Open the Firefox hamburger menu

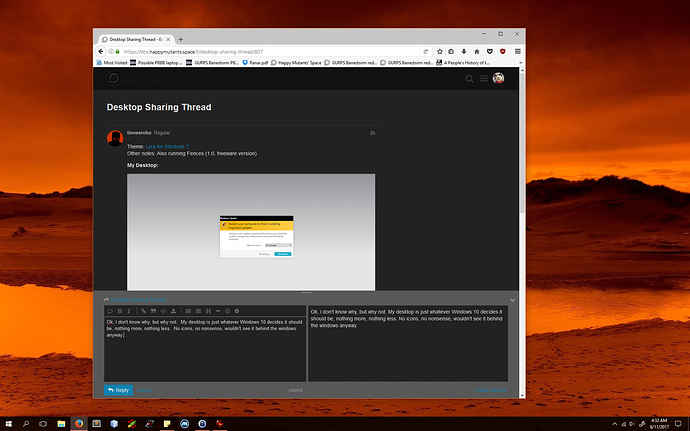click(518, 52)
